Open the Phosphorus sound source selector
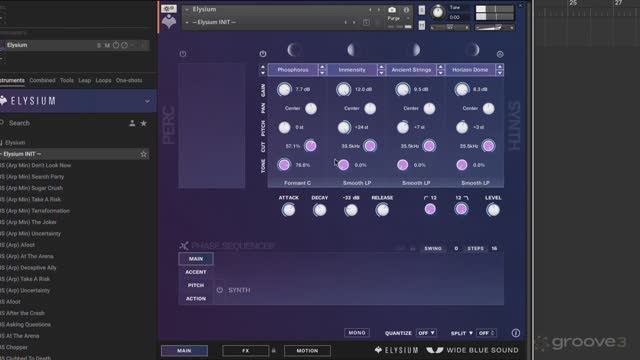 coord(293,70)
